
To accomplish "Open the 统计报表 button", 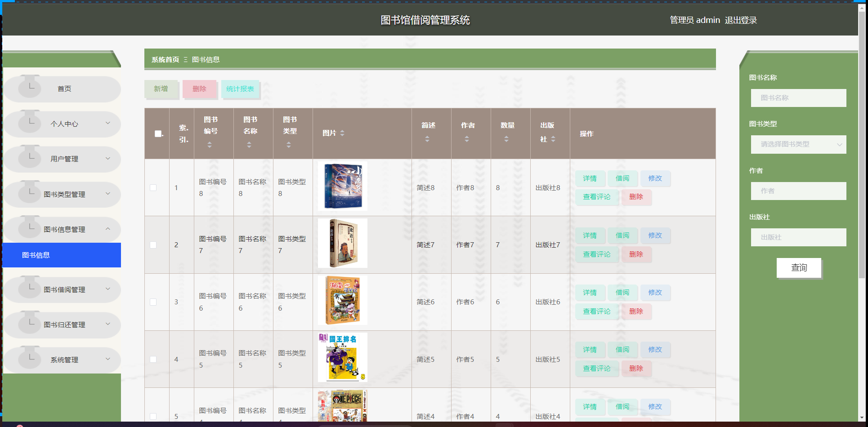I will point(240,89).
